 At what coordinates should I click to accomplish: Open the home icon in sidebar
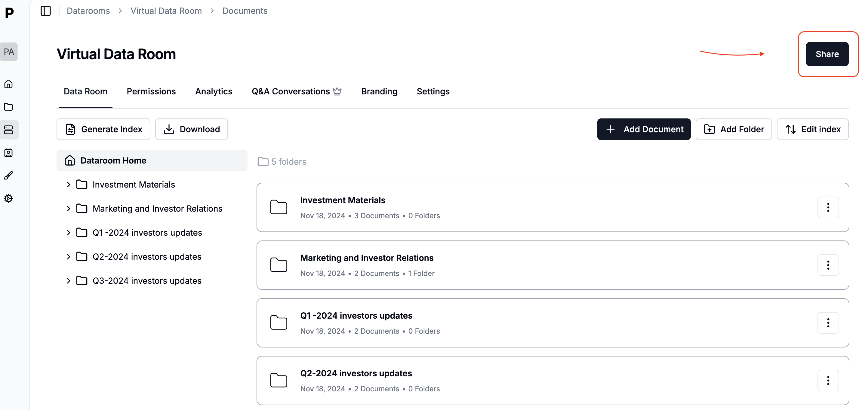click(8, 84)
